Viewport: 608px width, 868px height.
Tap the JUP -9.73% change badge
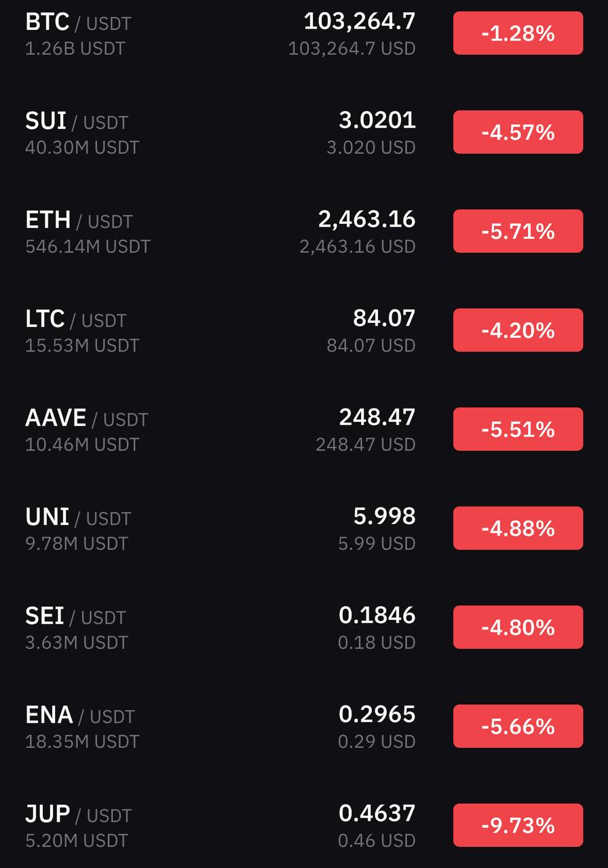[518, 825]
